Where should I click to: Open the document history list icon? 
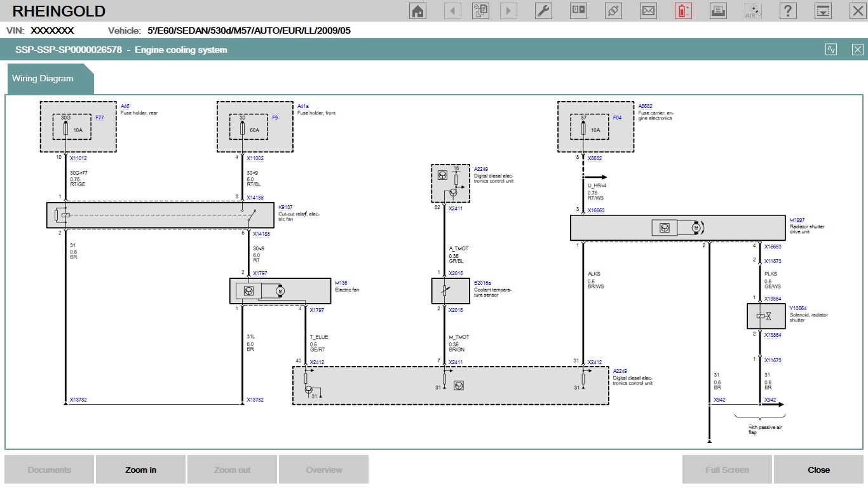[480, 11]
